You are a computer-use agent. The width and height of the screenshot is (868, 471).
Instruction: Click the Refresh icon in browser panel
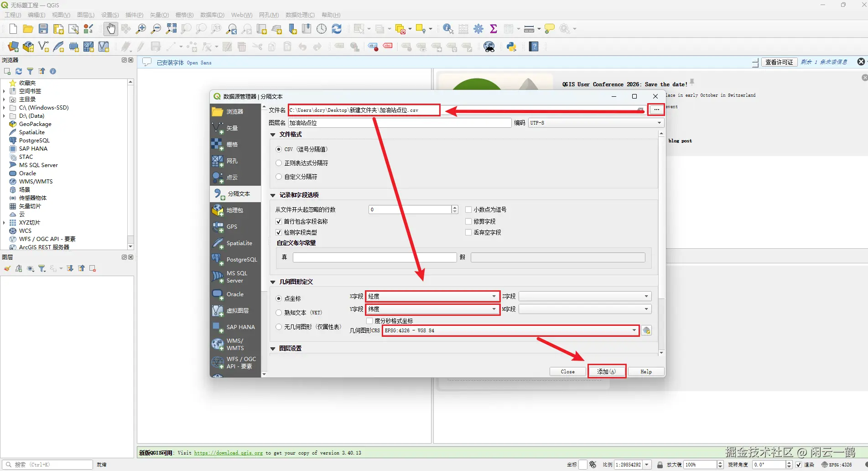tap(19, 71)
